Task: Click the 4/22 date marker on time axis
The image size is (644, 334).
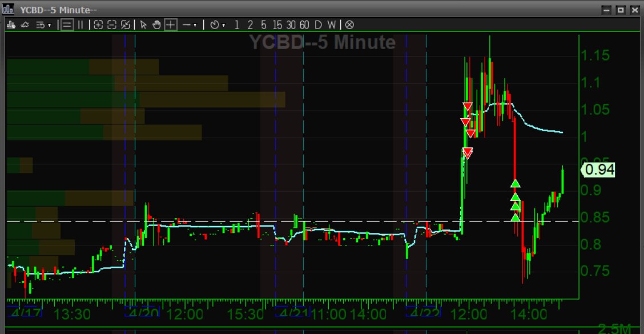Action: [x=424, y=312]
